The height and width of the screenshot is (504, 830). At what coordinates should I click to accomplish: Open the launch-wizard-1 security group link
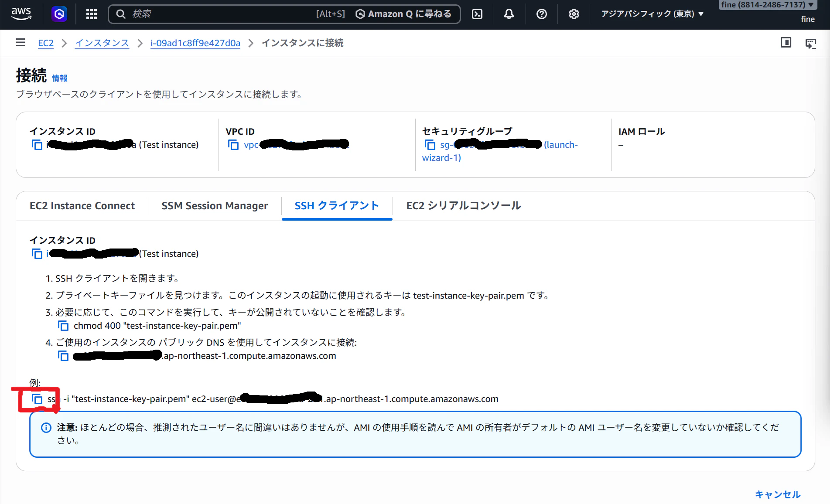500,151
